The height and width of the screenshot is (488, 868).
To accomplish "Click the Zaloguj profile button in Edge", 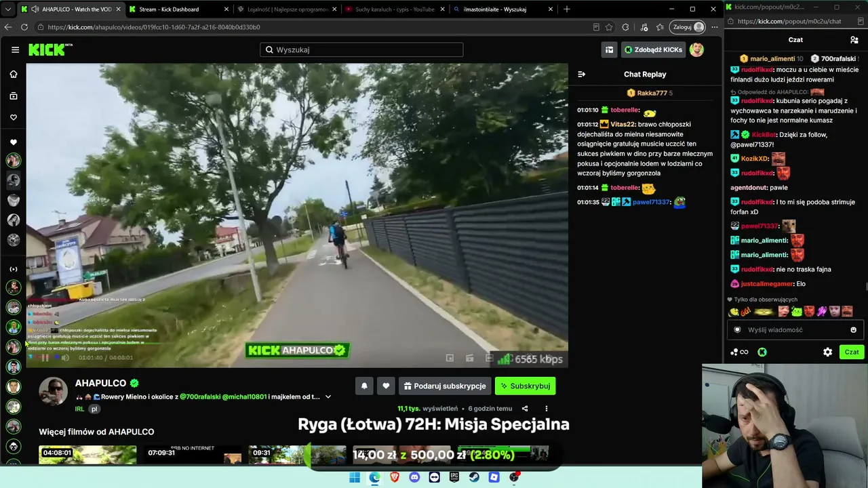I will pos(688,27).
